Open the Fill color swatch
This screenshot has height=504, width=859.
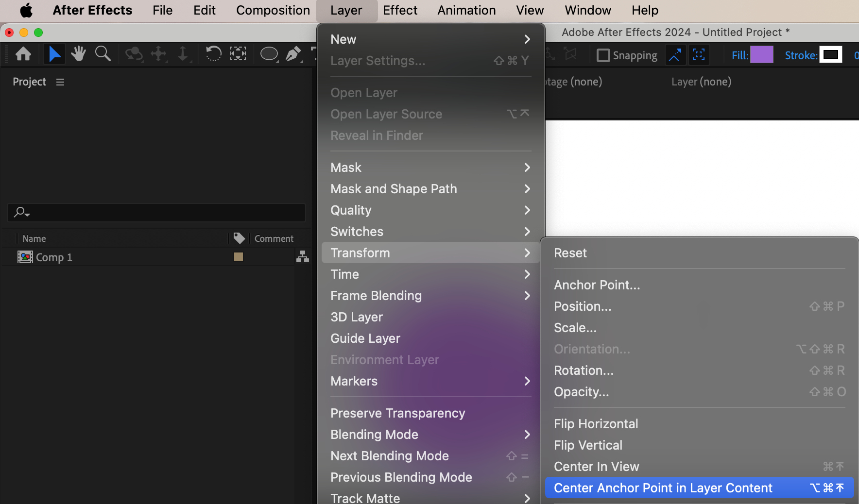click(x=761, y=55)
